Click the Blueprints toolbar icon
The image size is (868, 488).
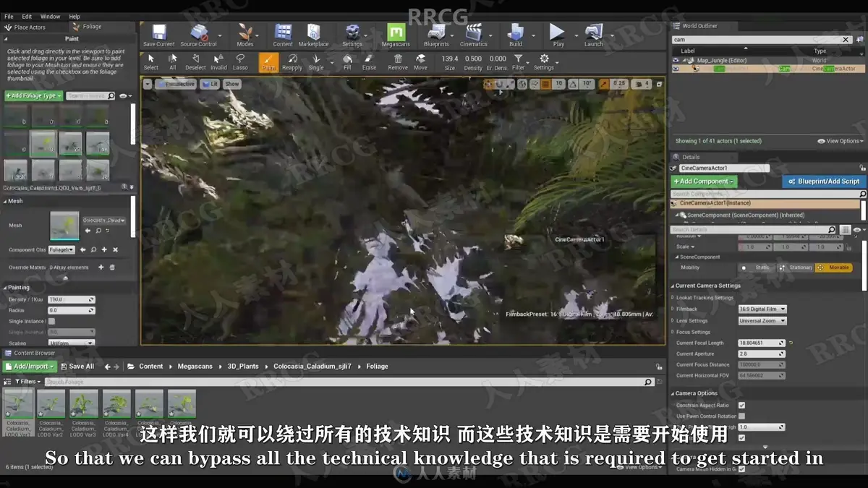pyautogui.click(x=436, y=35)
